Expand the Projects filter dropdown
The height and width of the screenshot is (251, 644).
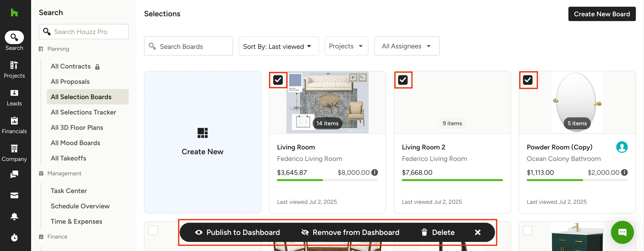point(346,46)
